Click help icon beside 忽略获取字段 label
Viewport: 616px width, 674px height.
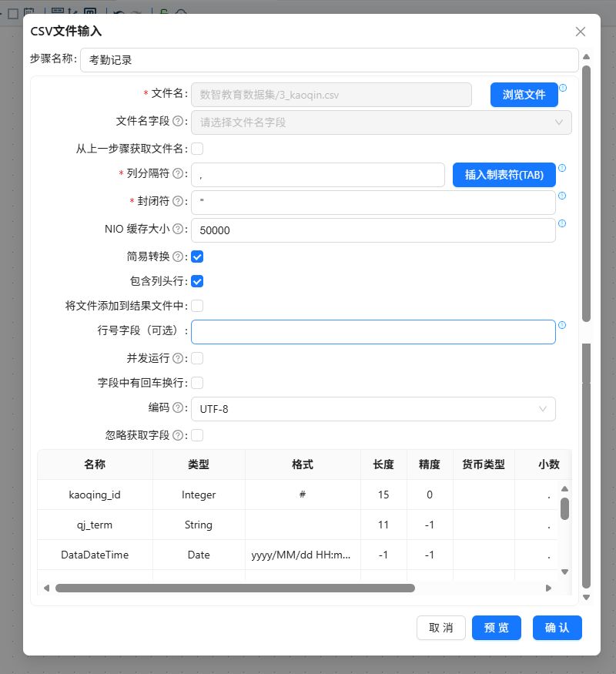[178, 435]
